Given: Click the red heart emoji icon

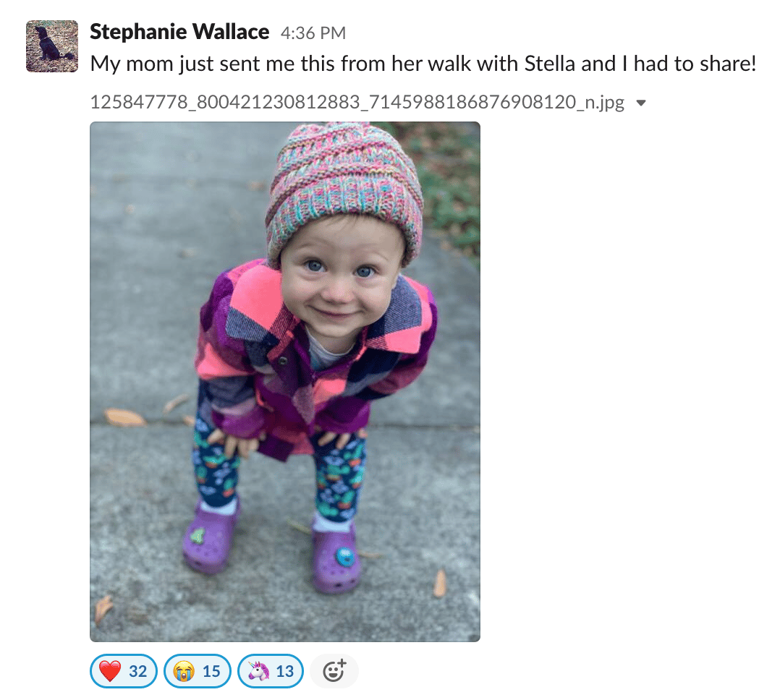Looking at the screenshot, I should [x=110, y=672].
